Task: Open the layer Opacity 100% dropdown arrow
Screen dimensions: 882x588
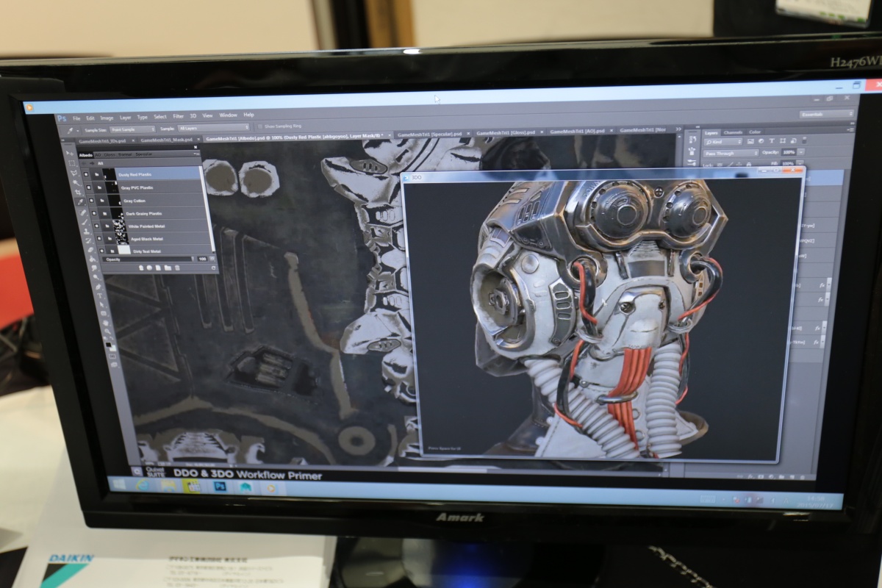Action: tap(801, 152)
